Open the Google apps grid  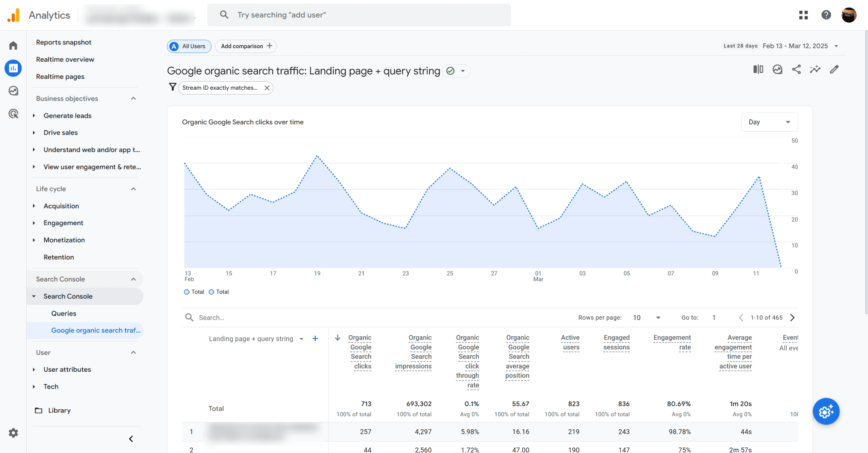click(x=803, y=15)
